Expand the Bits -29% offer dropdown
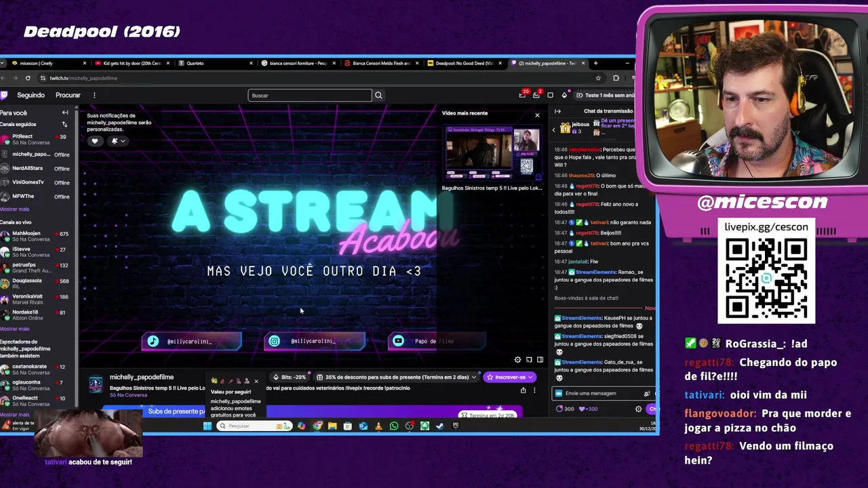Screen dimensions: 868x488 tap(289, 377)
